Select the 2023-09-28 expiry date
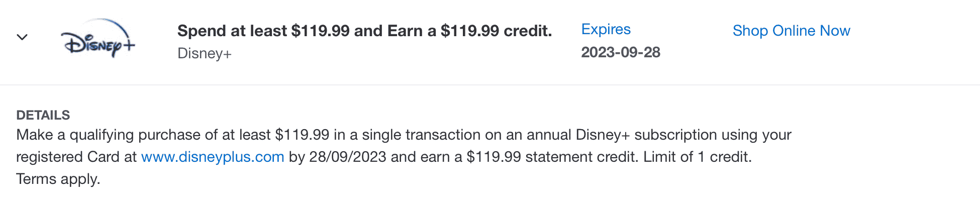 pyautogui.click(x=621, y=52)
